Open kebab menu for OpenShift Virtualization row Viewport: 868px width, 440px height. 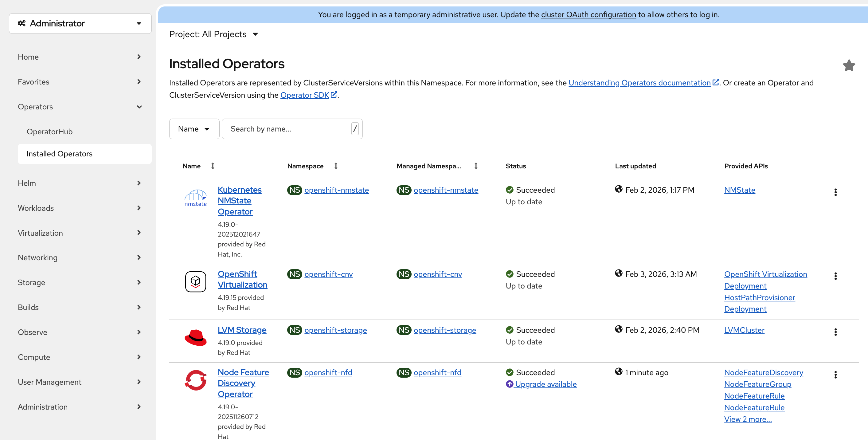coord(835,276)
